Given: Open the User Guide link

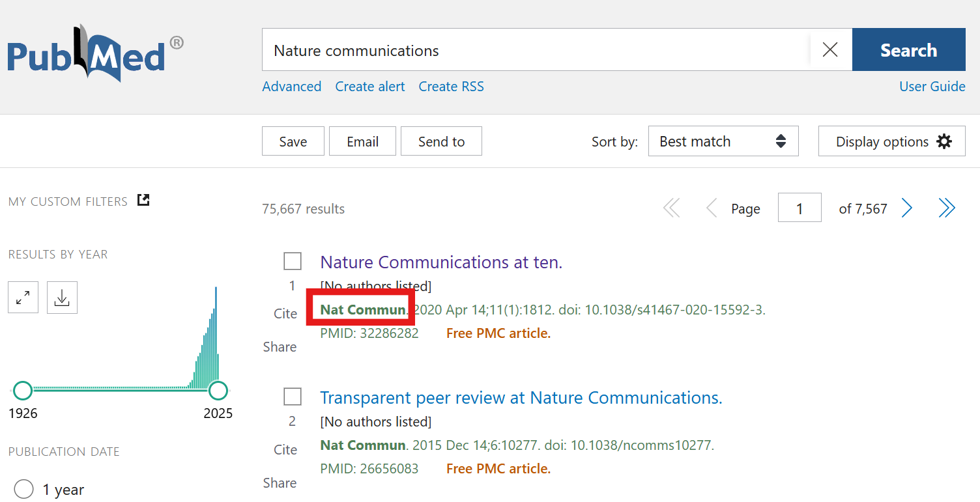Looking at the screenshot, I should click(x=932, y=87).
